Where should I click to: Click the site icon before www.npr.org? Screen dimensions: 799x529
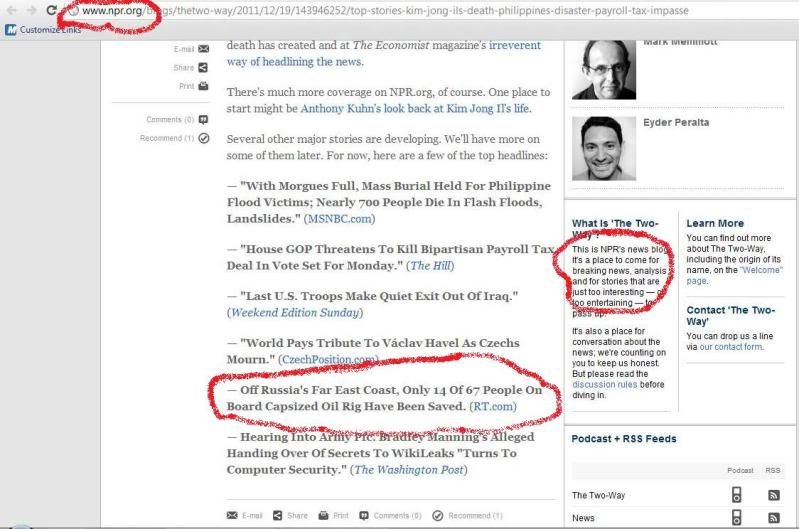(74, 11)
